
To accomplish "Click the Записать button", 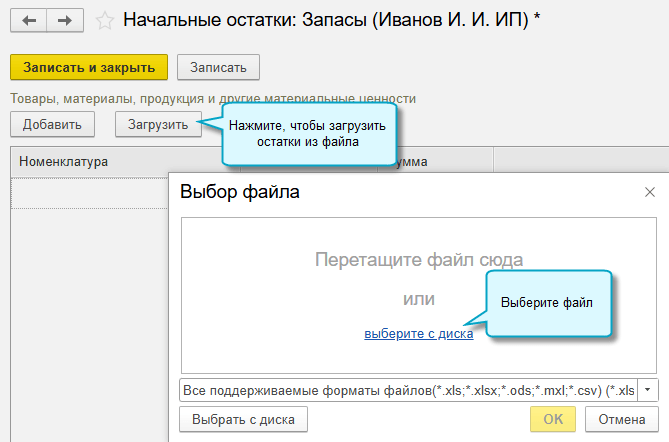I will click(218, 67).
